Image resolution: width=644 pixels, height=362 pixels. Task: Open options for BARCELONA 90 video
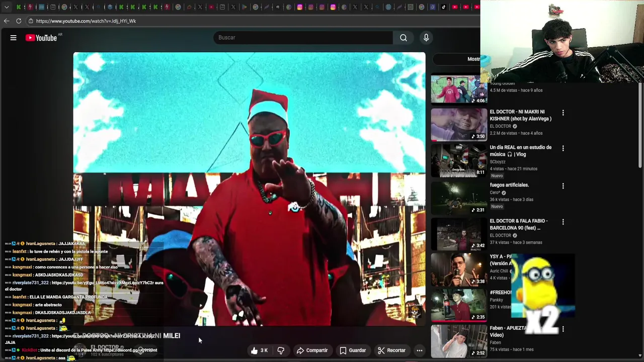click(x=563, y=222)
